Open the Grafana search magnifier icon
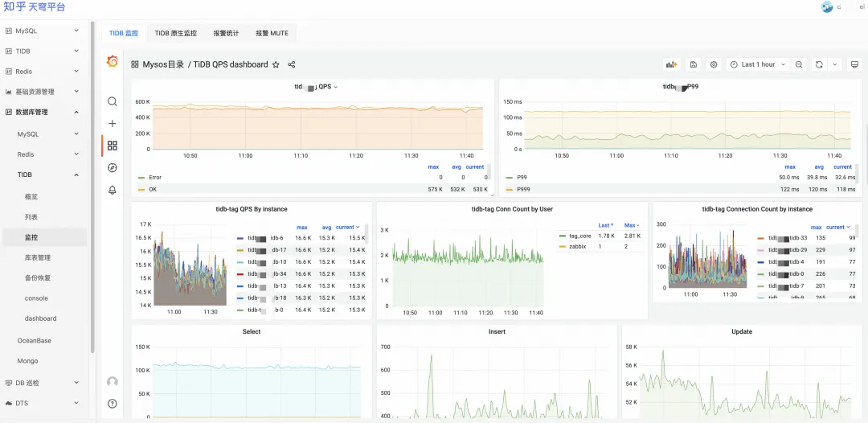 [x=112, y=101]
